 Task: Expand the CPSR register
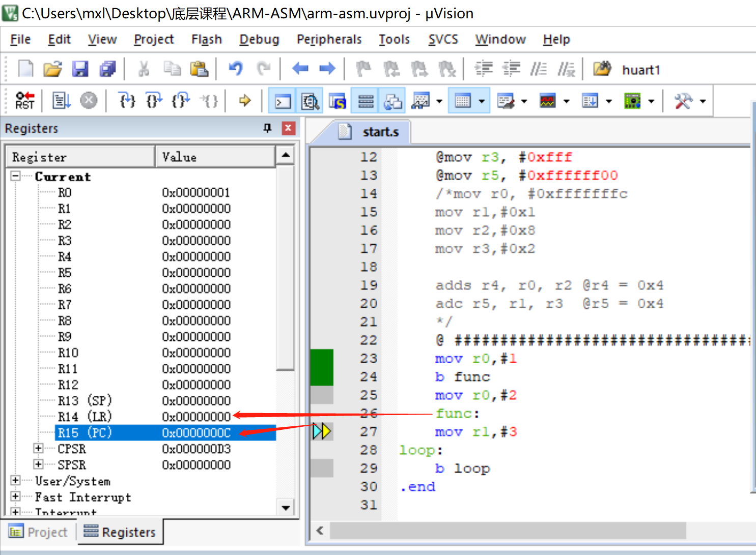click(x=38, y=448)
